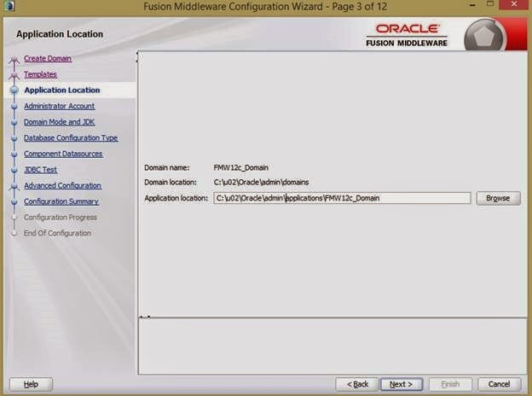Jump to the Administrator Account step

click(60, 106)
